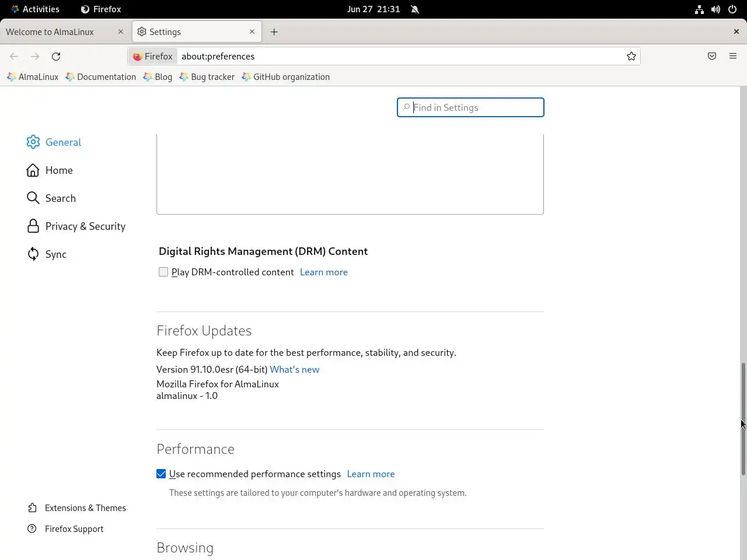Click the vertical scrollbar thumb
The image size is (747, 560).
(x=743, y=419)
